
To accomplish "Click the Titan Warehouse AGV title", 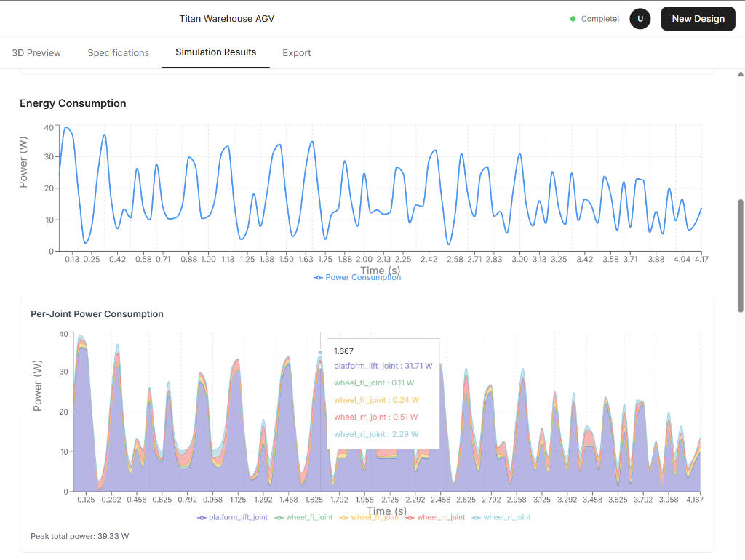I will 226,18.
